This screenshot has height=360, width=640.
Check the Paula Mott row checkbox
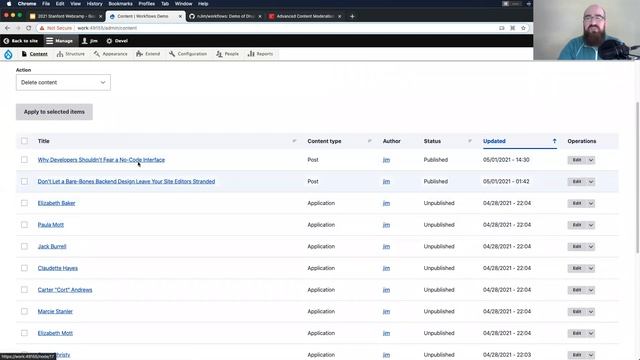(24, 225)
